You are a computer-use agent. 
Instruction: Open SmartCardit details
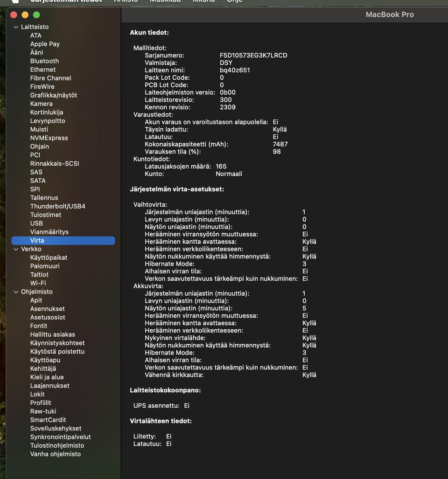click(48, 420)
